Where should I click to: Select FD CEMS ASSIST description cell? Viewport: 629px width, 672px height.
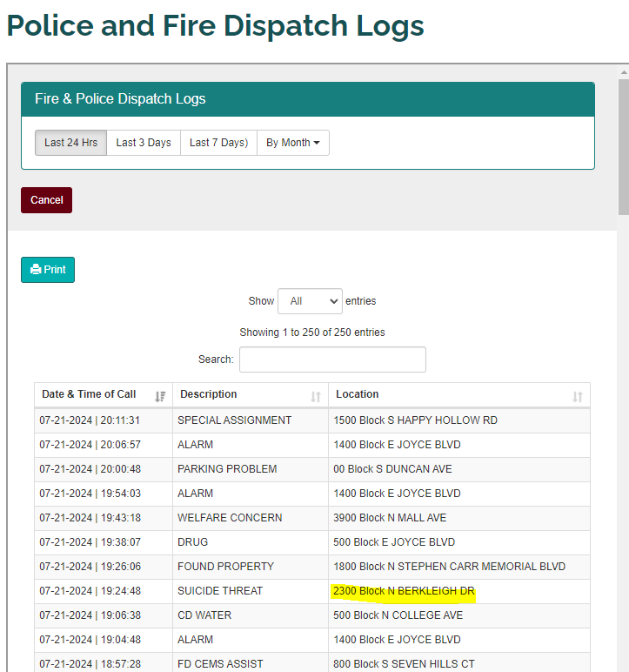tap(251, 662)
